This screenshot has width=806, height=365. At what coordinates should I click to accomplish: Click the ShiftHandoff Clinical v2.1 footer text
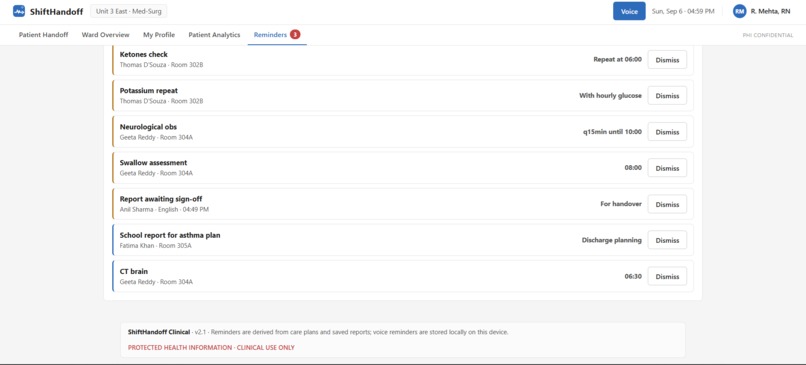(x=318, y=332)
